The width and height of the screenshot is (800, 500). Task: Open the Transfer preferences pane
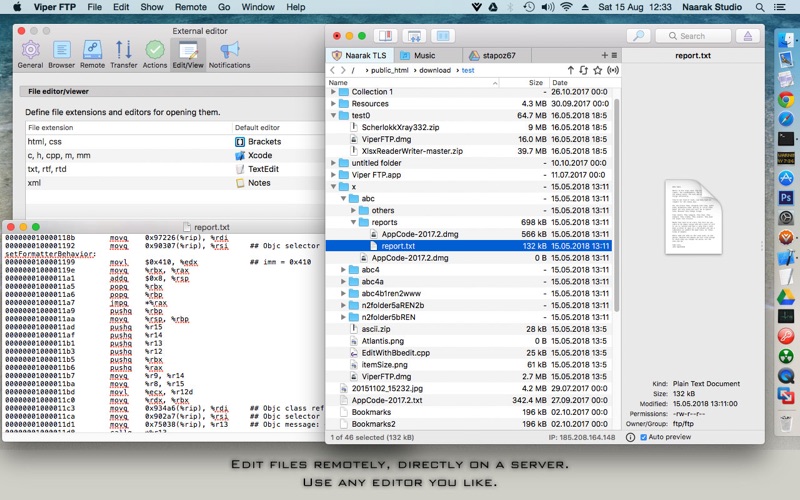pos(124,53)
